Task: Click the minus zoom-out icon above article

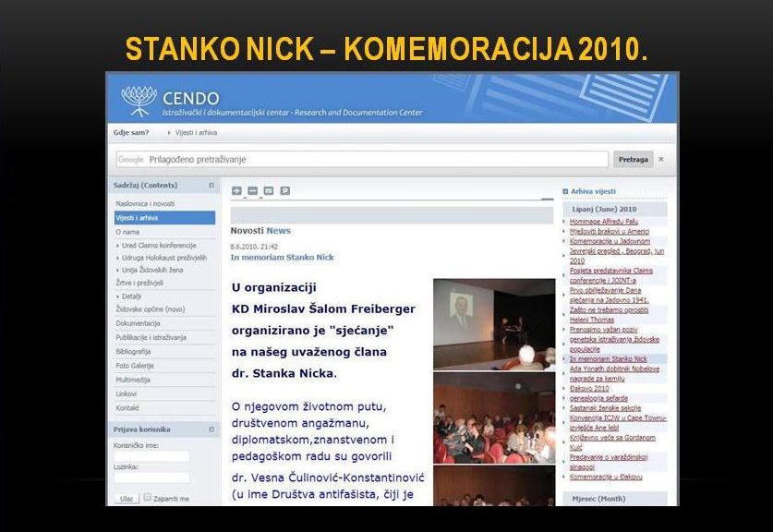Action: (x=252, y=191)
